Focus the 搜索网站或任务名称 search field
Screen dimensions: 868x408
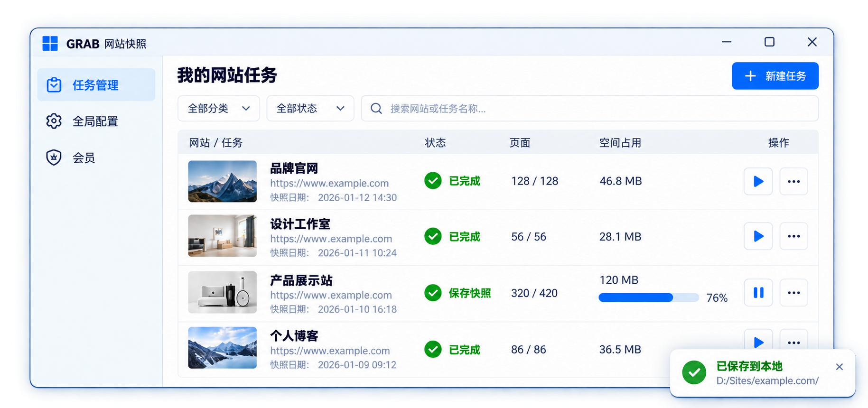(x=590, y=109)
